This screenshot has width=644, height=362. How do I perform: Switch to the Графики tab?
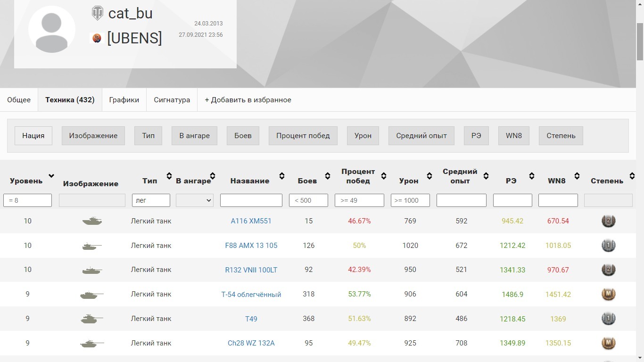coord(124,100)
